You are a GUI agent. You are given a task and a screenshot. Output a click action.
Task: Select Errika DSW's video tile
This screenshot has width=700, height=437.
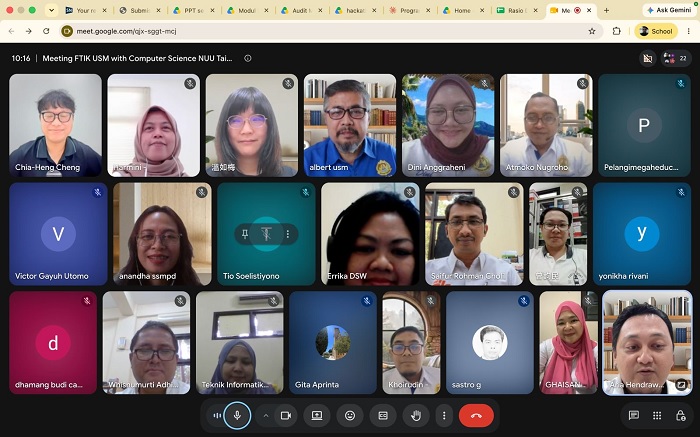(371, 234)
